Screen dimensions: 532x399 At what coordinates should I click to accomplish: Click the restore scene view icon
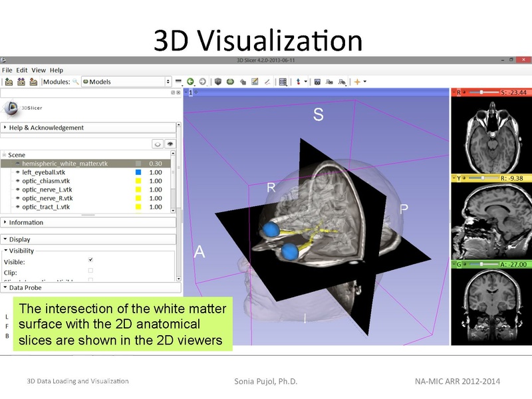coord(342,82)
